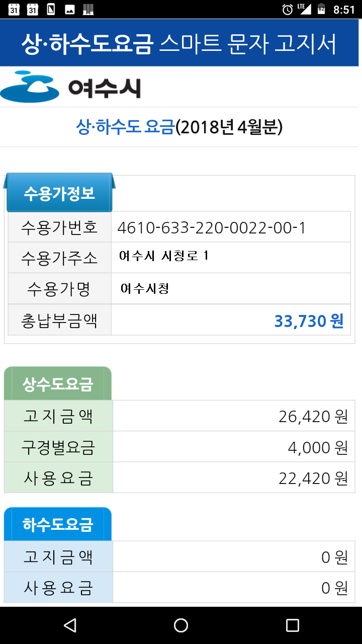Image resolution: width=362 pixels, height=644 pixels.
Task: Tap the customer number 4610-633-220-0022-00-1
Action: (x=212, y=227)
